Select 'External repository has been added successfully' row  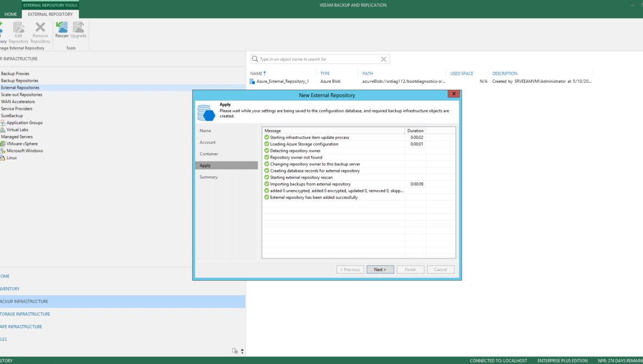pyautogui.click(x=359, y=197)
